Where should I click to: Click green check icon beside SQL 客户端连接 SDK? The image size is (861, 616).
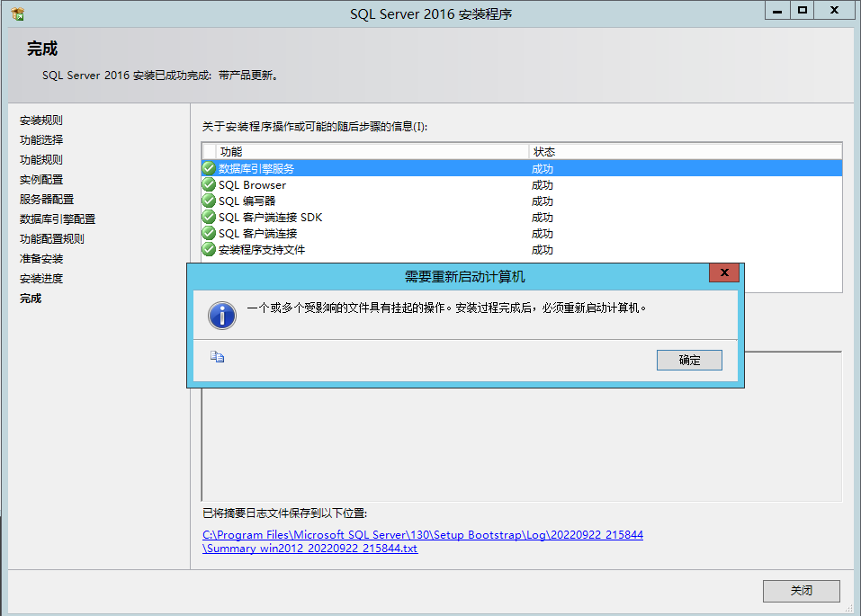pos(209,217)
